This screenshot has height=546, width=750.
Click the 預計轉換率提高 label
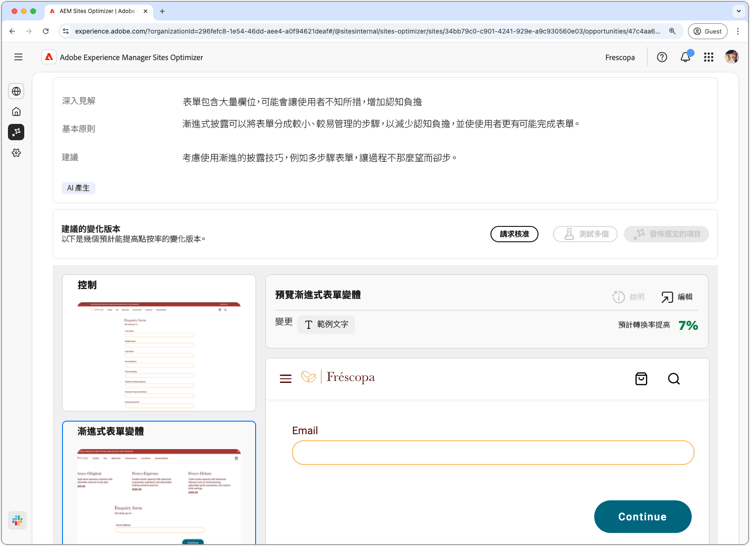click(x=644, y=325)
